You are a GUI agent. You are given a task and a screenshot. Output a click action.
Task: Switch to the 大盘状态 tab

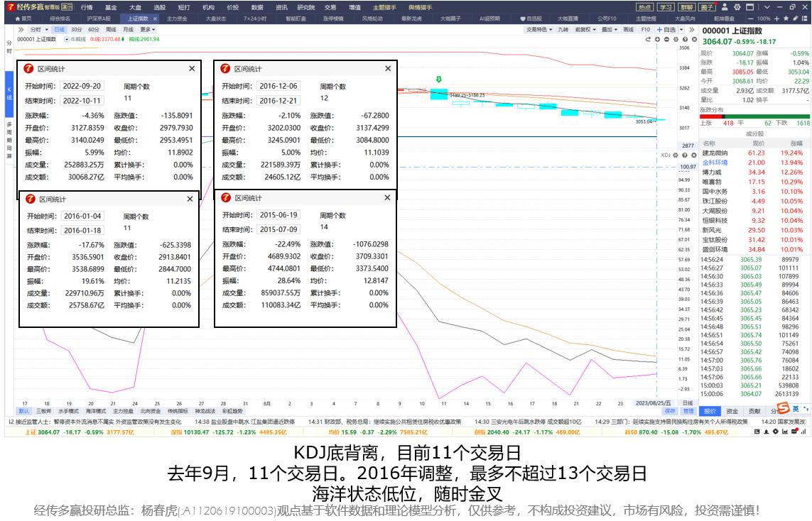coord(216,18)
